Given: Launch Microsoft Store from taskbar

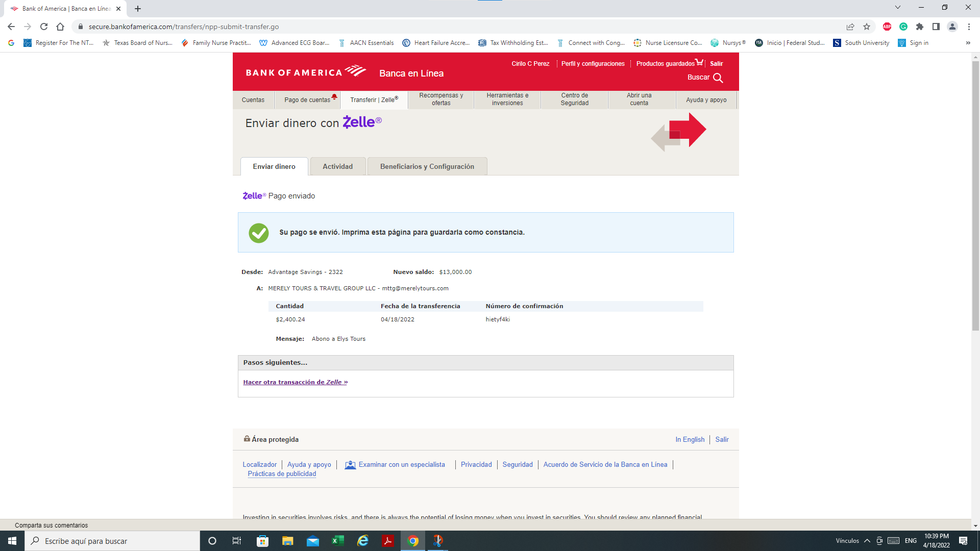Looking at the screenshot, I should [262, 541].
